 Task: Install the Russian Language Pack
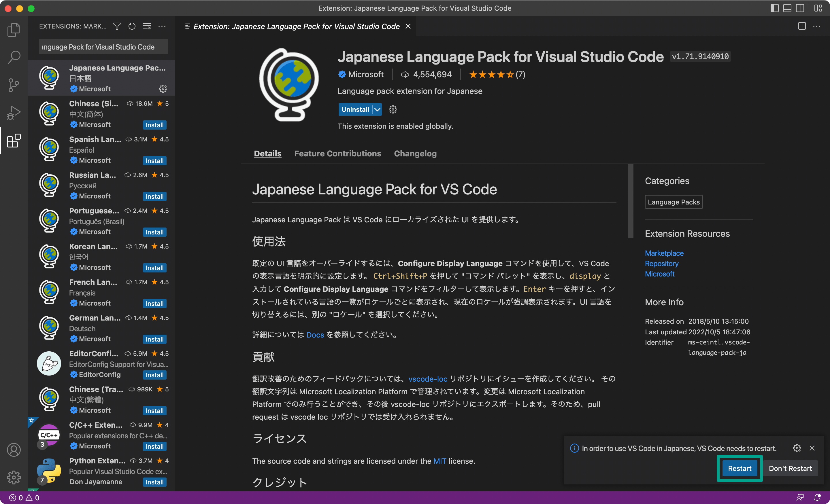[x=154, y=196]
